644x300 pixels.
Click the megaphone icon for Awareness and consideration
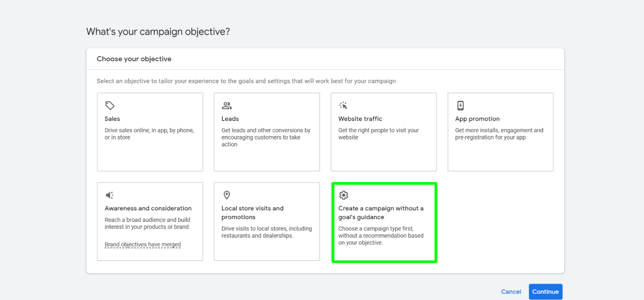(110, 195)
